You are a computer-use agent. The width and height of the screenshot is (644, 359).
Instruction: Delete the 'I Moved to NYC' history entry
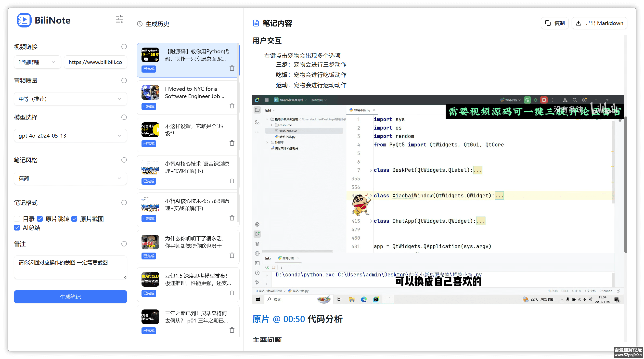tap(232, 106)
